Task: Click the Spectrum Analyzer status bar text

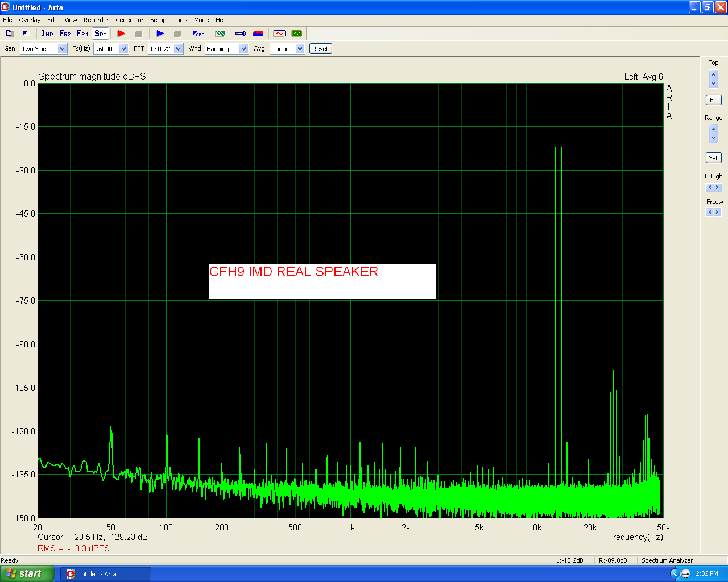Action: point(667,560)
